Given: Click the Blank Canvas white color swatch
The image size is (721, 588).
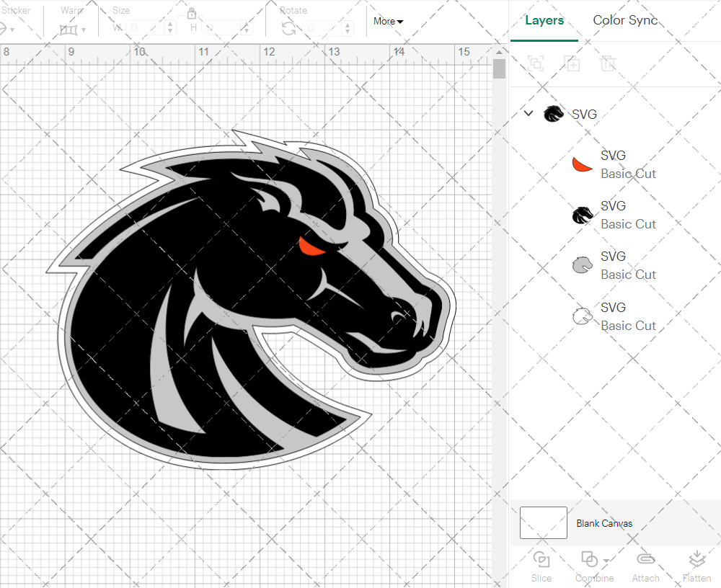Looking at the screenshot, I should 543,523.
